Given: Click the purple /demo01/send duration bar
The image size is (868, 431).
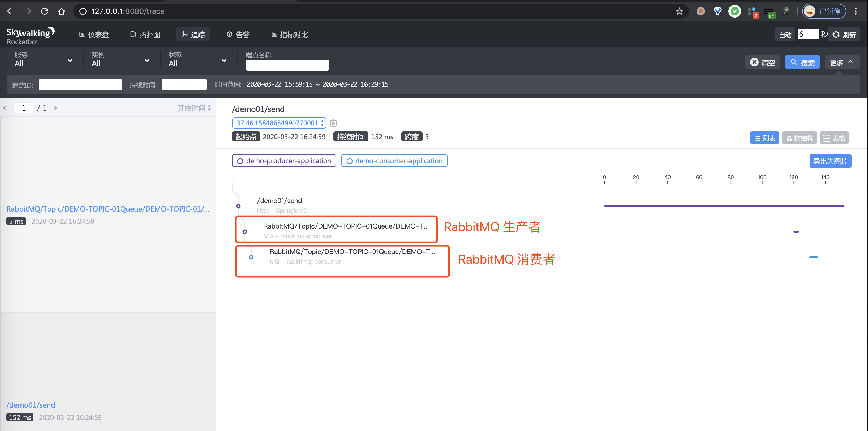Looking at the screenshot, I should 724,206.
